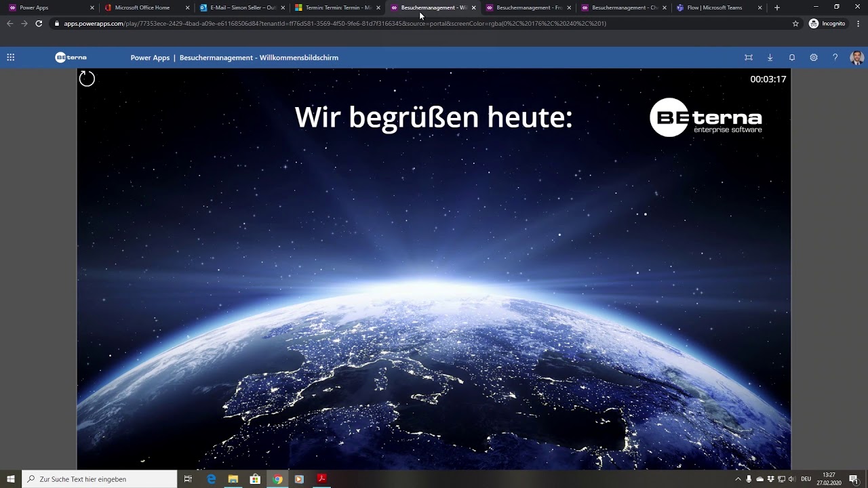
Task: Click the DEU input language indicator
Action: [x=806, y=479]
